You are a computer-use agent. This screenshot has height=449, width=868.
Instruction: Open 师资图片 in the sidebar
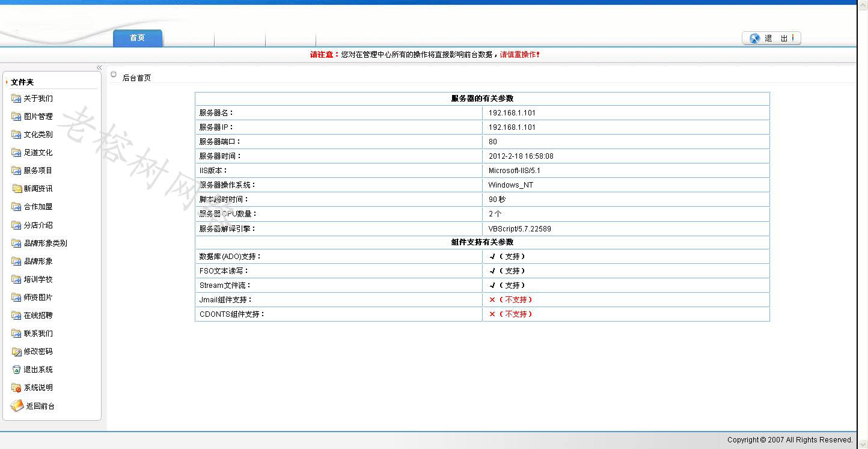pyautogui.click(x=38, y=298)
